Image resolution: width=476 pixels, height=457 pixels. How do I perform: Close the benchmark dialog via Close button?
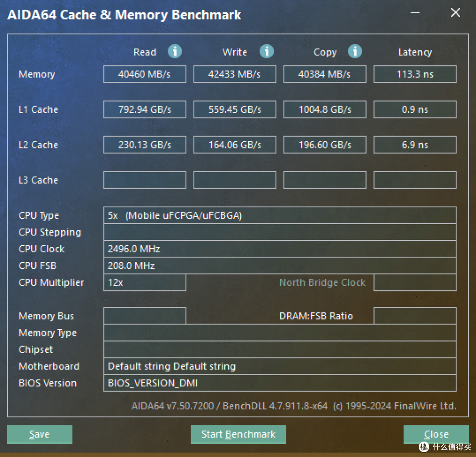click(x=436, y=434)
